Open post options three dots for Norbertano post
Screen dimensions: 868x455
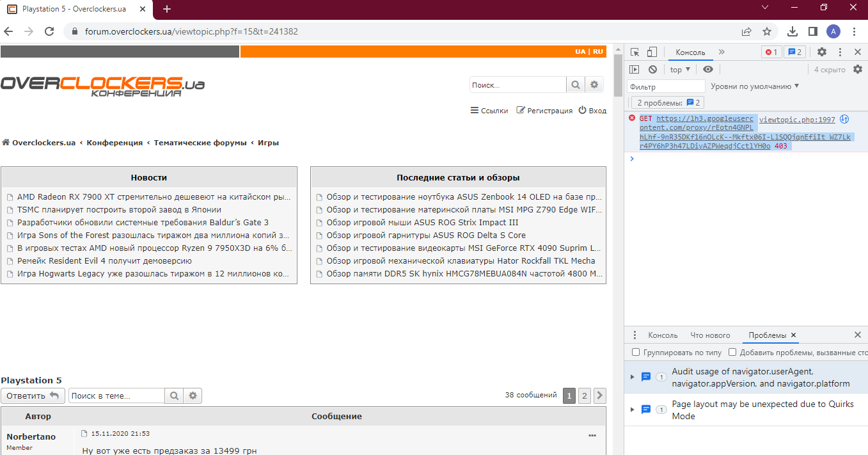pos(592,435)
